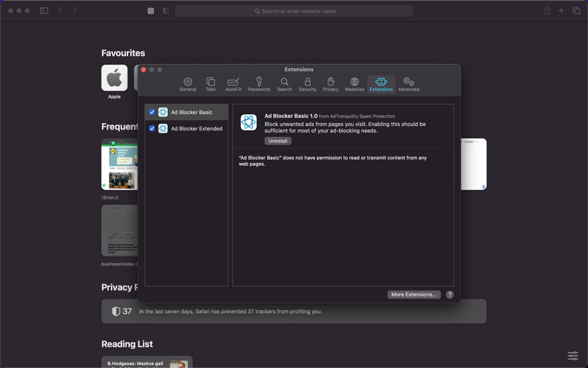Click the large Ad Blocker Basic icon
588x368 pixels.
pos(249,123)
